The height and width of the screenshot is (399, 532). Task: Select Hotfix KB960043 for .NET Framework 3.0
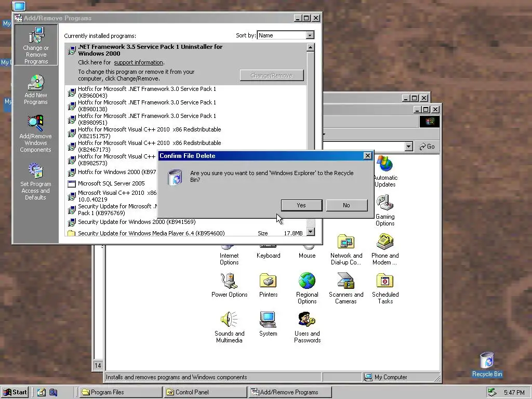185,92
